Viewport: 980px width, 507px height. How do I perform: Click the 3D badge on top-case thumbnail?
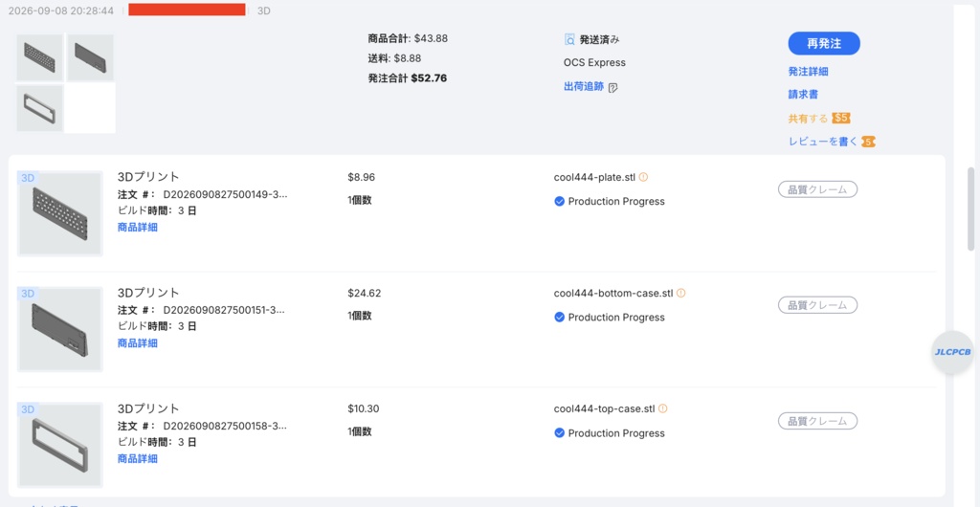click(28, 409)
